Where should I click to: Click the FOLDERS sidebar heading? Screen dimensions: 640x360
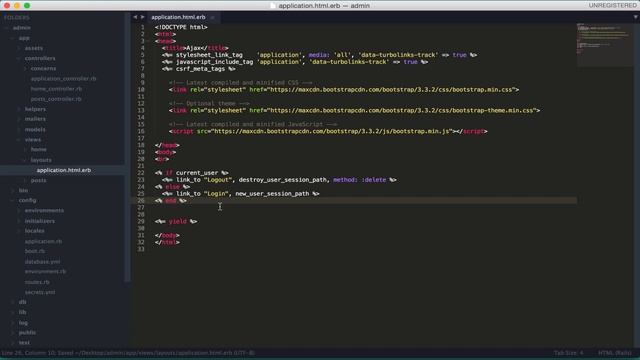[x=16, y=18]
